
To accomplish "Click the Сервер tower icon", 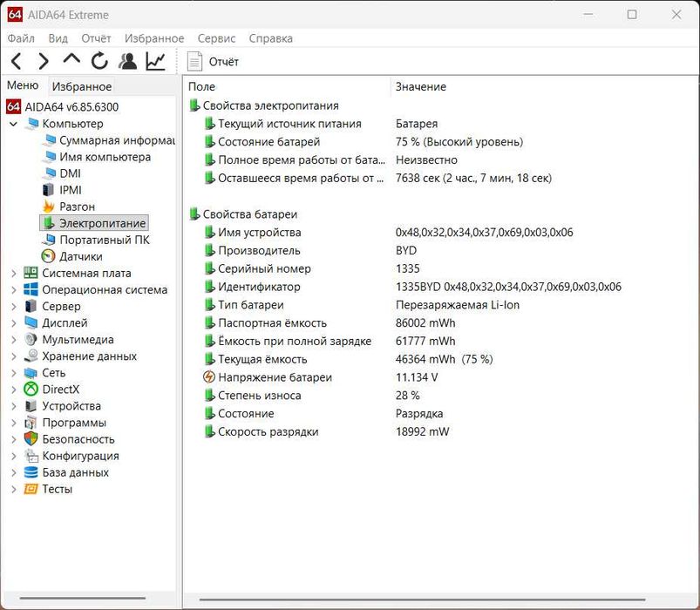I will click(x=31, y=307).
